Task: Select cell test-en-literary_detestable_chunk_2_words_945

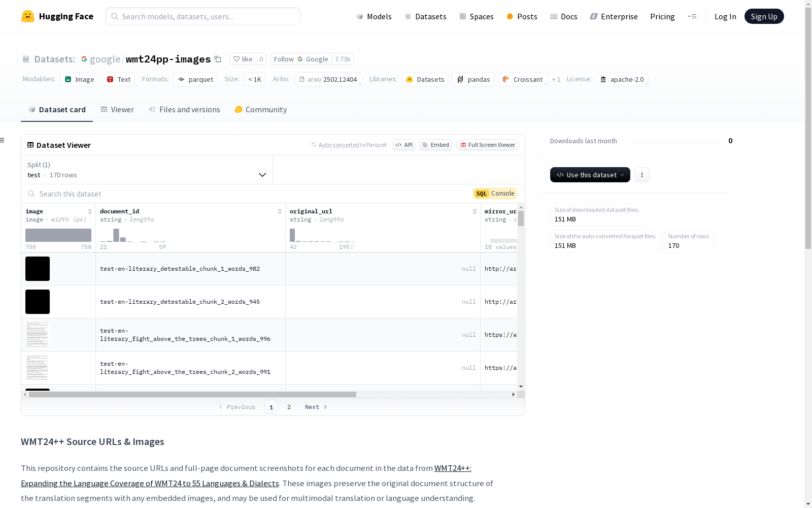Action: (x=190, y=302)
